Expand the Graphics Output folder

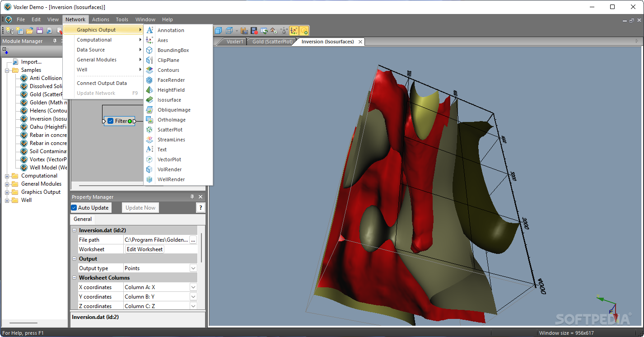pos(7,192)
